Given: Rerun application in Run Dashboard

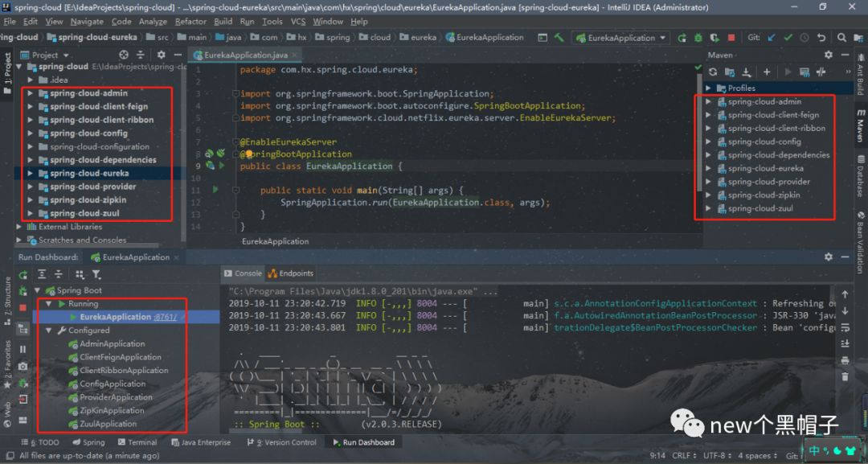Looking at the screenshot, I should (23, 275).
